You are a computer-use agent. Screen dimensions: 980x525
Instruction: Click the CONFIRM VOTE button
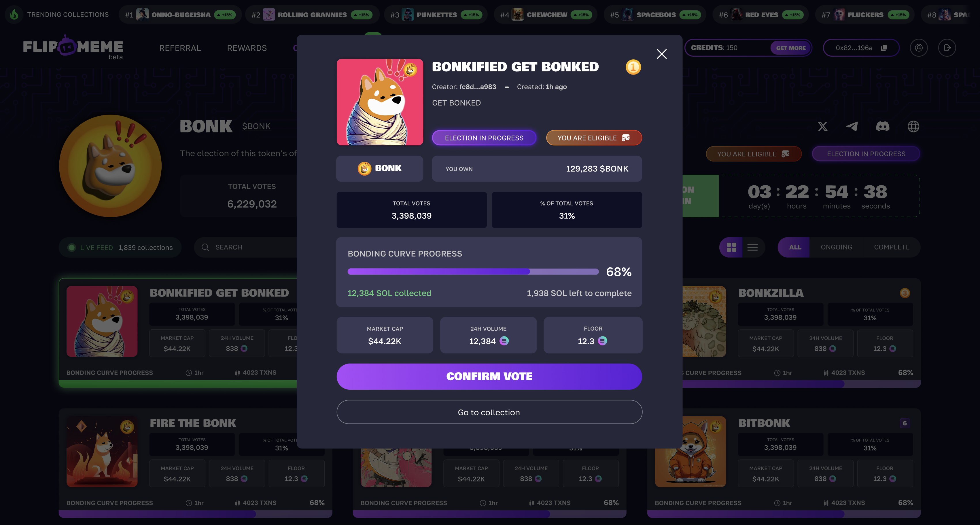pyautogui.click(x=489, y=376)
